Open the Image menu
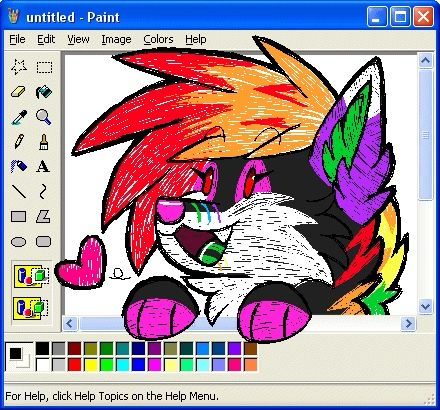This screenshot has height=410, width=440. point(116,39)
